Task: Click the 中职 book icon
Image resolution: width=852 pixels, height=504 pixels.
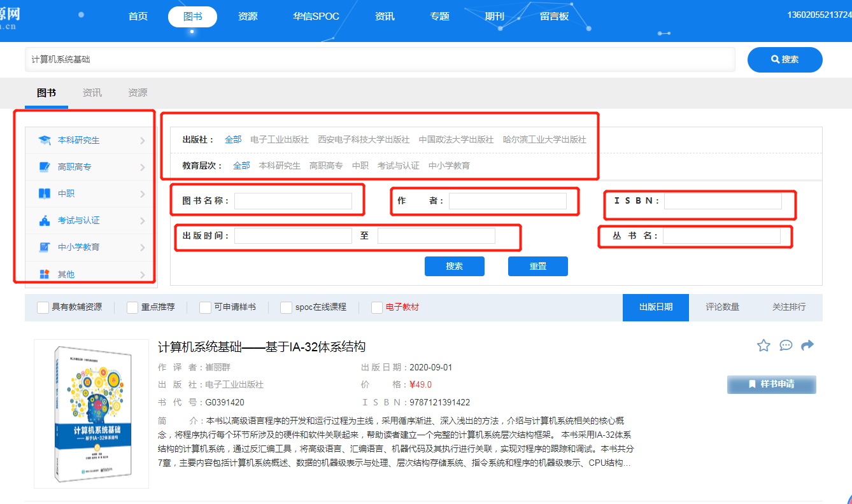Action: [45, 193]
